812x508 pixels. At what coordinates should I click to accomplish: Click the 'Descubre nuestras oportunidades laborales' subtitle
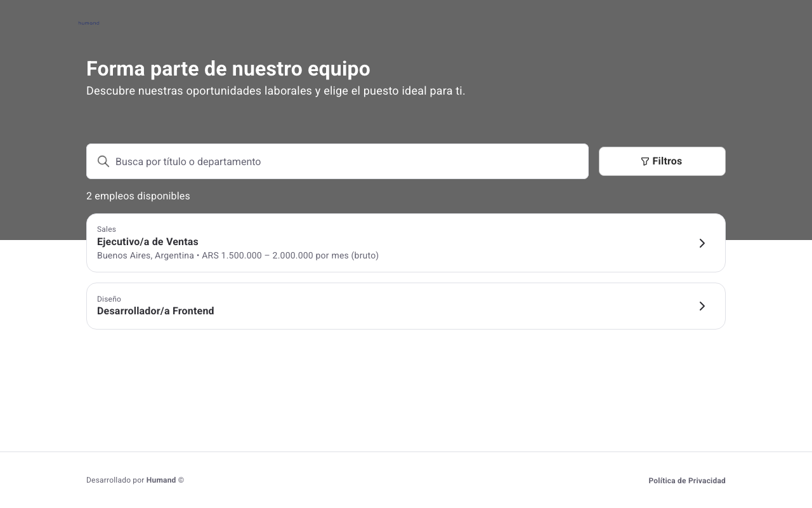click(276, 91)
